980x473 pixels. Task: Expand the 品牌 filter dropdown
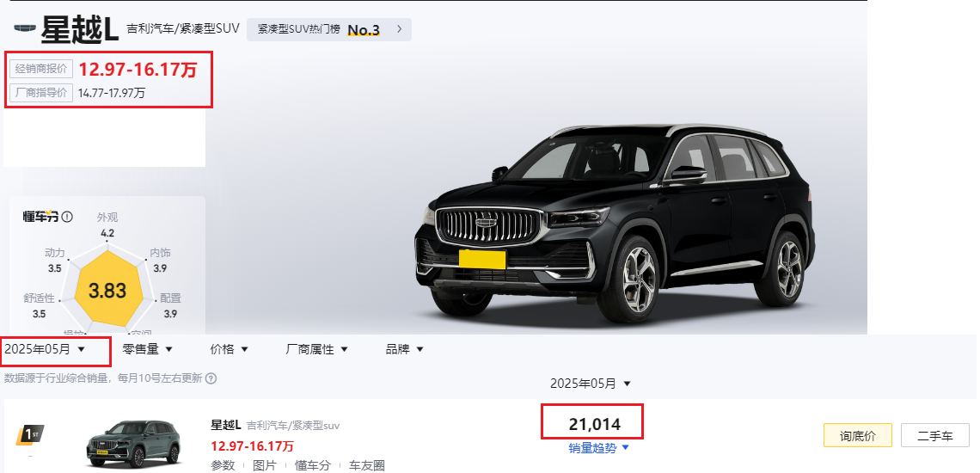pyautogui.click(x=405, y=349)
